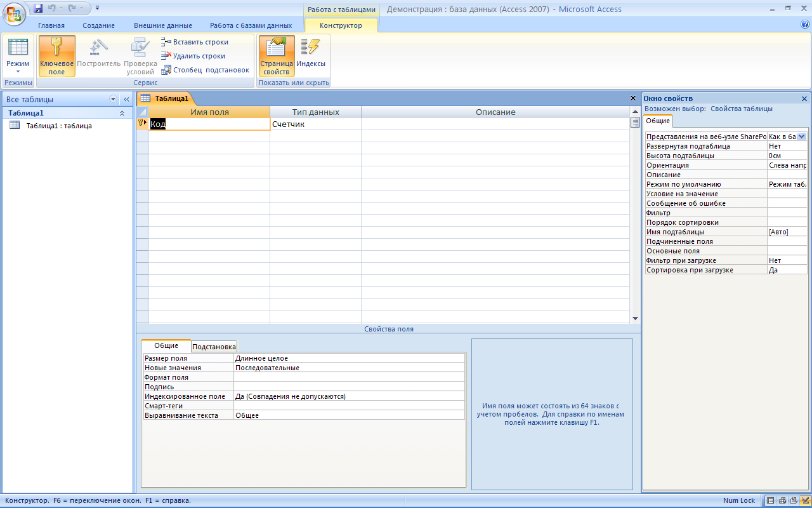This screenshot has width=812, height=508.
Task: Delete rows with Удалить строки
Action: pyautogui.click(x=193, y=56)
